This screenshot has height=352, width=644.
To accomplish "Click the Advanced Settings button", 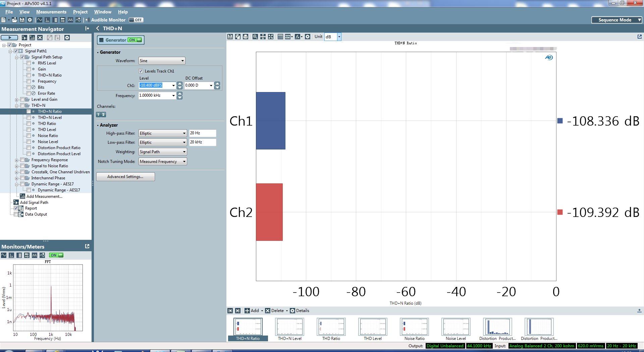I will click(125, 177).
